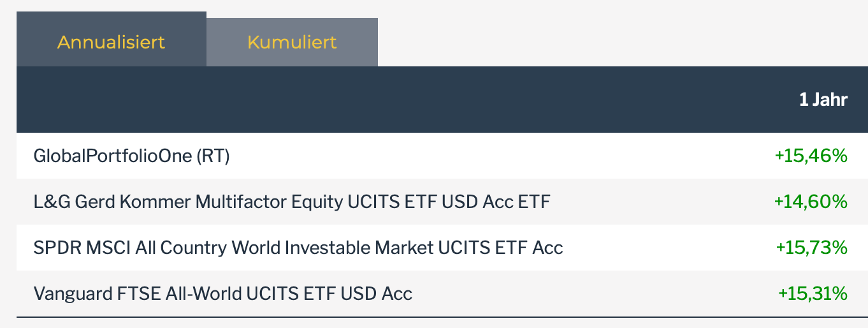Viewport: 868px width, 328px height.
Task: Click the +15,73% return of SPDR ETF
Action: [811, 248]
